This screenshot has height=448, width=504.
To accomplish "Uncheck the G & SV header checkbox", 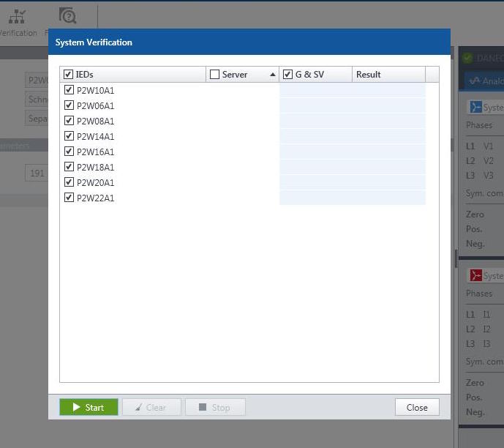I will pos(287,74).
